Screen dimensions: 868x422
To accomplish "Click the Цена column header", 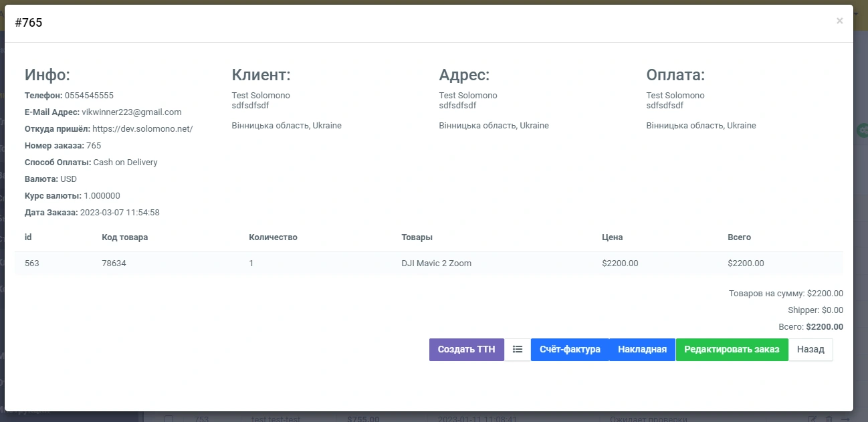I will point(612,237).
